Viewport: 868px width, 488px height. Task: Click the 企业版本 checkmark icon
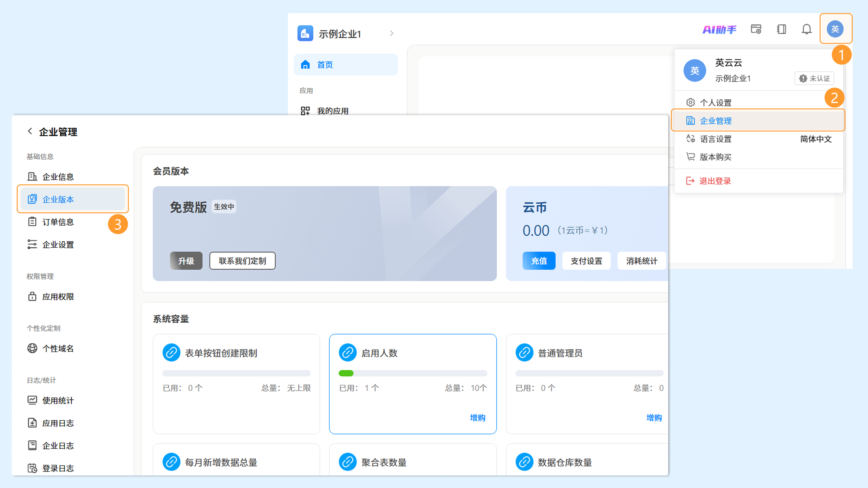tap(32, 199)
